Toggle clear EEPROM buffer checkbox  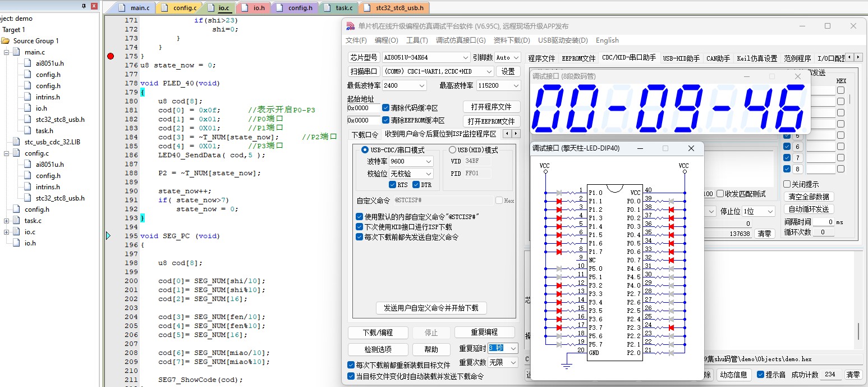pyautogui.click(x=386, y=120)
